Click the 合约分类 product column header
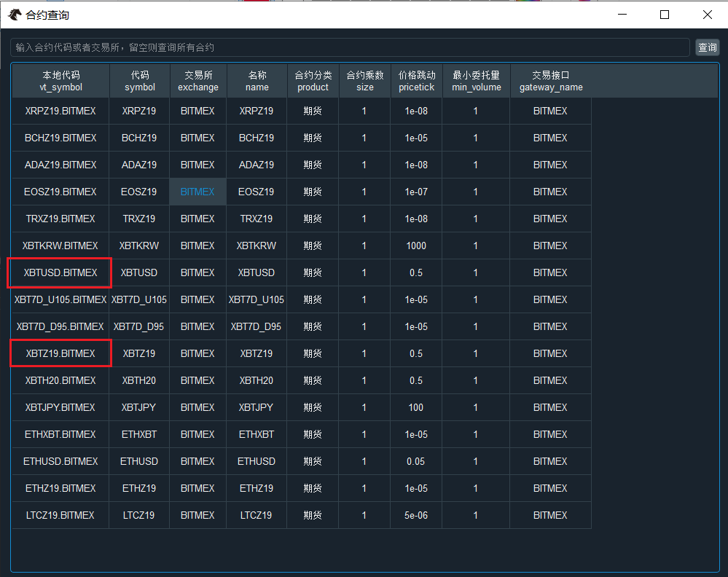Image resolution: width=728 pixels, height=577 pixels. [313, 82]
